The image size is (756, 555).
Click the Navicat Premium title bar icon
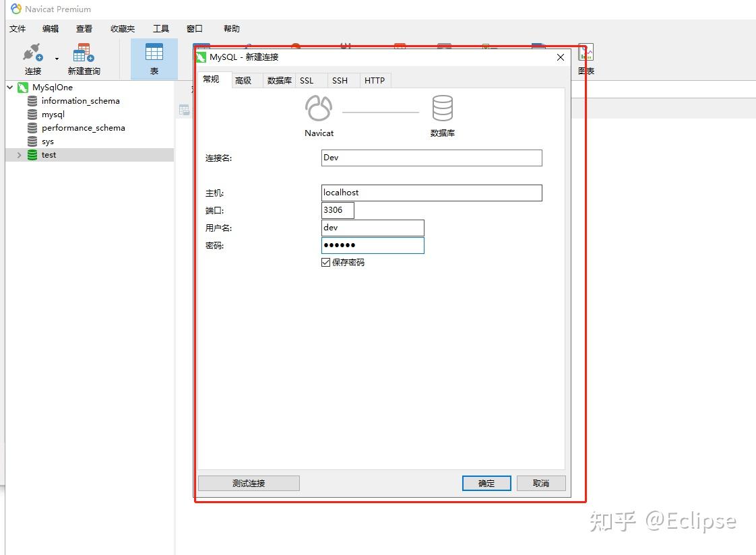[16, 9]
